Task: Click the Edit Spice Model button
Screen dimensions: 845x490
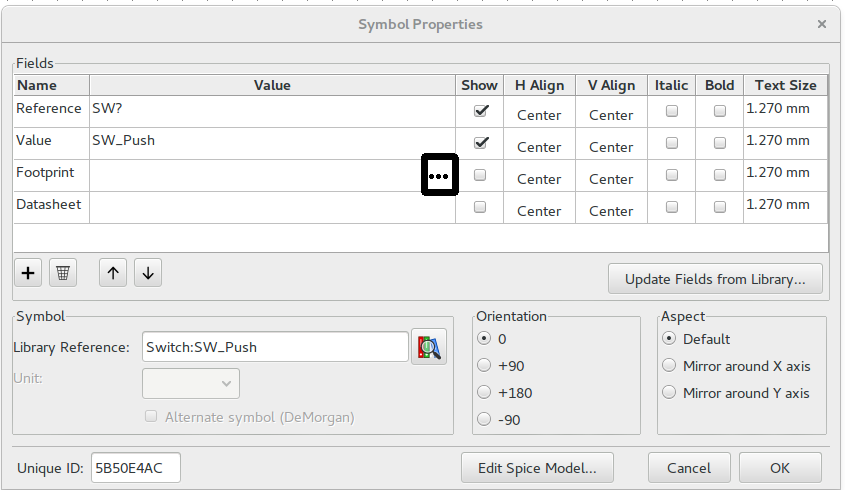Action: point(537,467)
